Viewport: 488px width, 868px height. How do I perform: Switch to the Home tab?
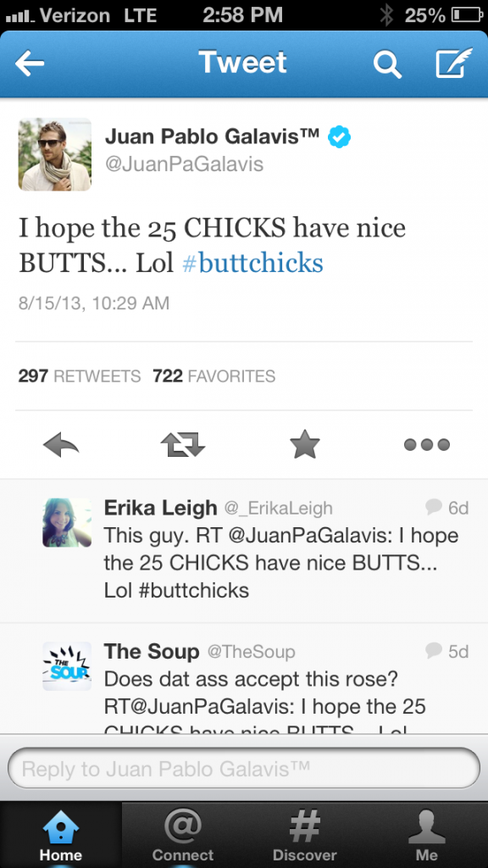pos(61,835)
